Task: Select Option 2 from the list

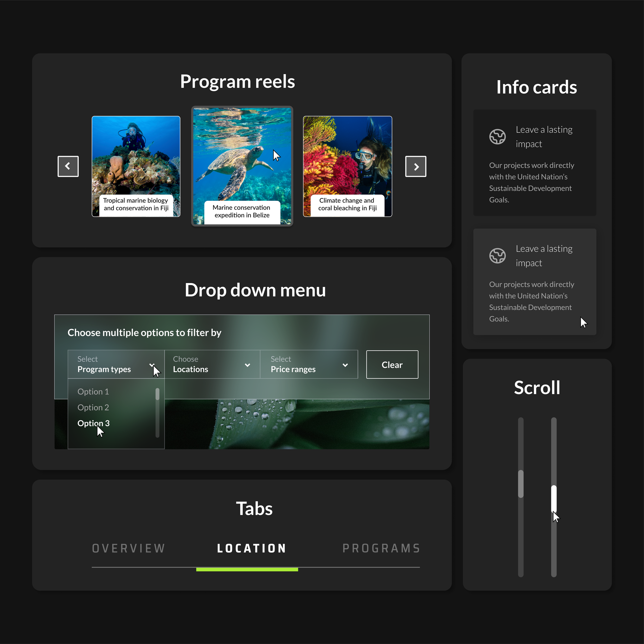Action: pos(93,407)
